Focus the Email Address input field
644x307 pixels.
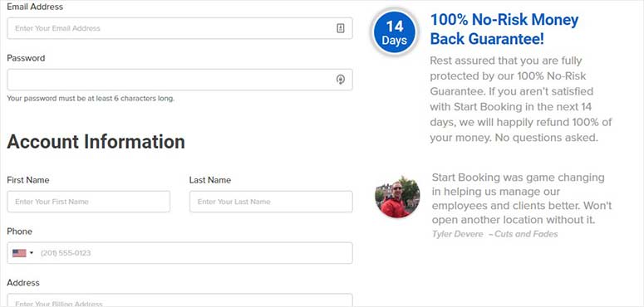click(179, 28)
